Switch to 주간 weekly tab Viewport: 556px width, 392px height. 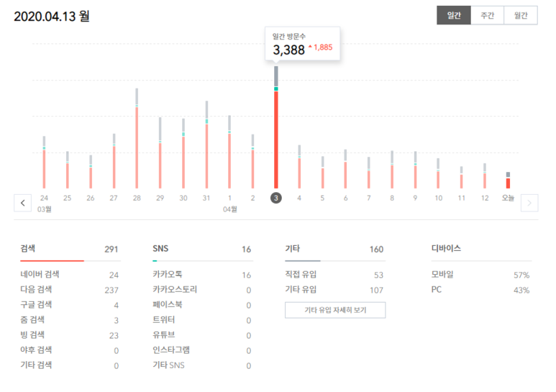coord(487,15)
